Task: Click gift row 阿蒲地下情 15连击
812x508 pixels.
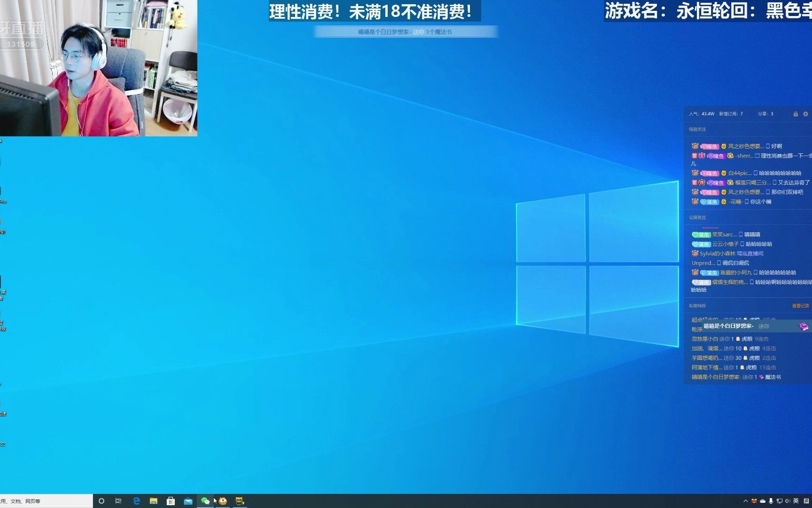Action: (734, 367)
